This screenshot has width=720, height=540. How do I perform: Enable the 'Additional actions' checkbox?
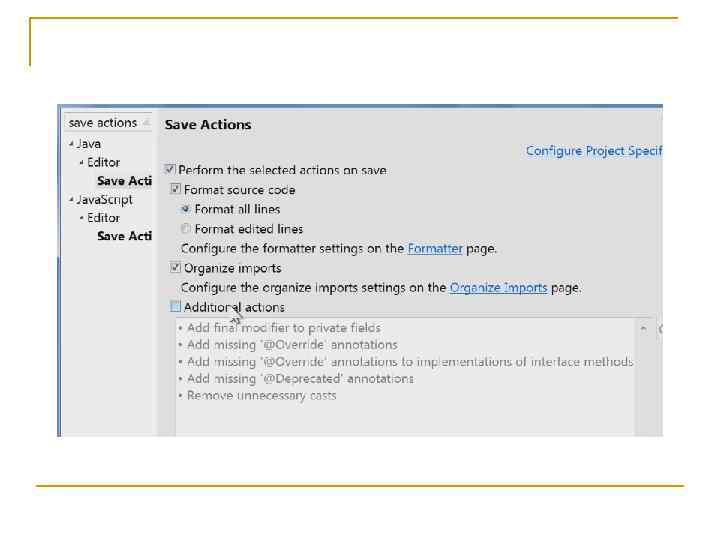(176, 307)
